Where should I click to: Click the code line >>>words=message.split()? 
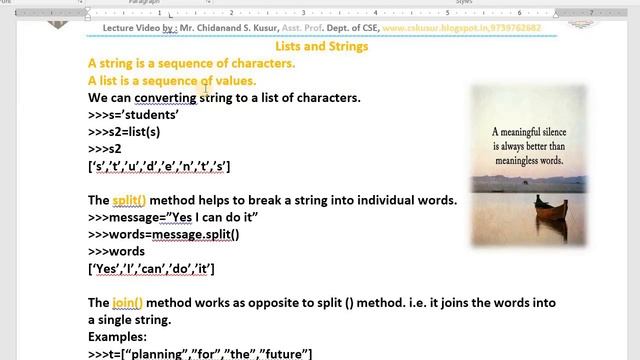pyautogui.click(x=164, y=234)
